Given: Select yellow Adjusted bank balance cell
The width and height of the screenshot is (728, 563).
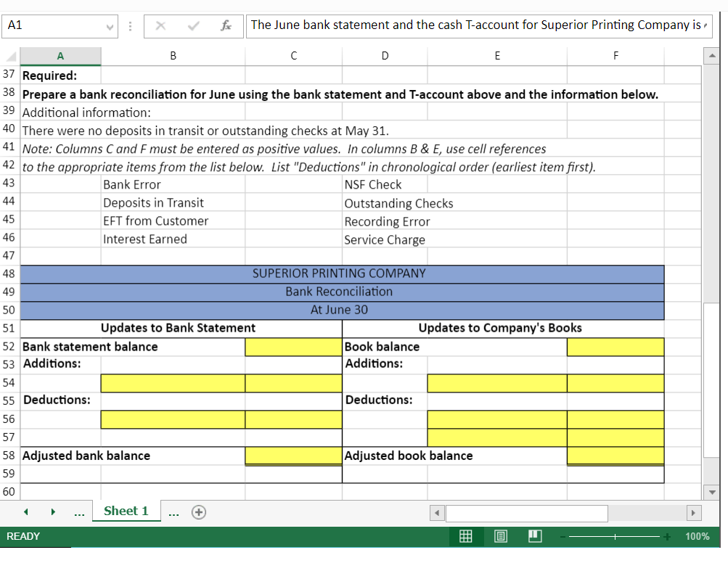Looking at the screenshot, I should [293, 456].
